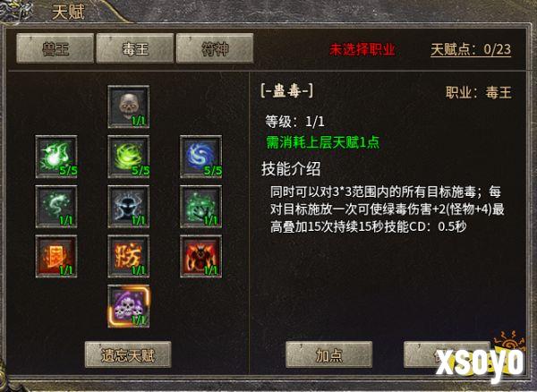Click the 遗忘天赋 reset button
Viewport: 537px width, 392px height.
coord(128,354)
